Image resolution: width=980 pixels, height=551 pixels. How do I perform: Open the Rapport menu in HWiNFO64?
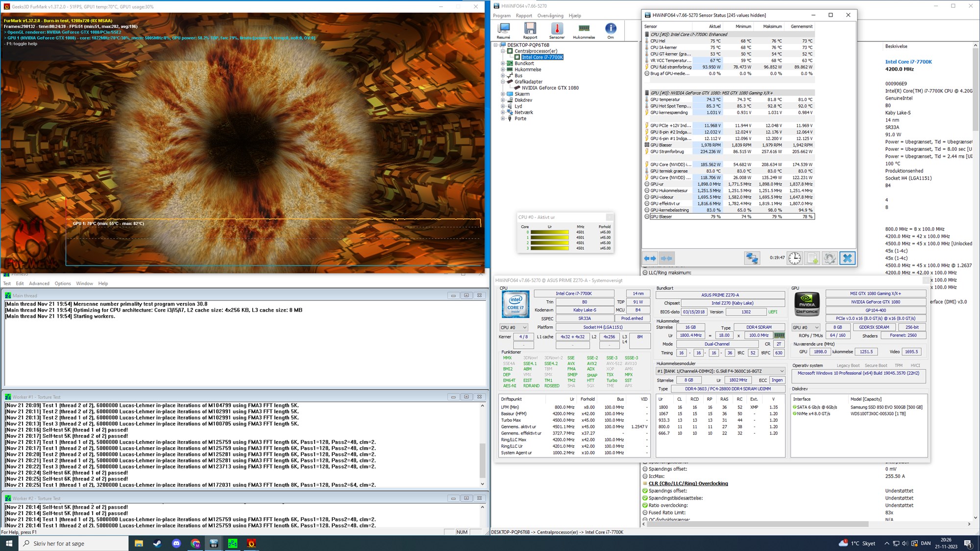point(524,16)
